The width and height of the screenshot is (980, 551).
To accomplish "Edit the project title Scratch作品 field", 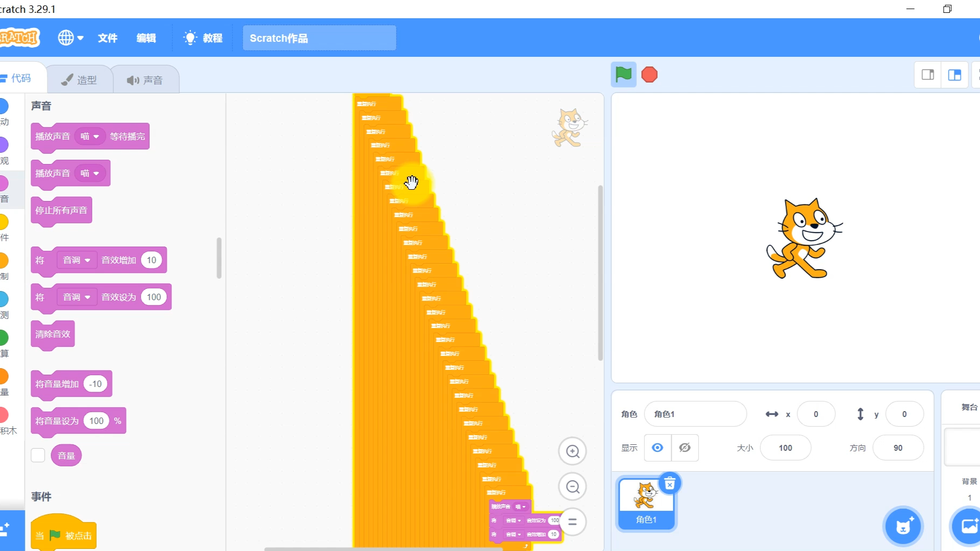I will [319, 38].
